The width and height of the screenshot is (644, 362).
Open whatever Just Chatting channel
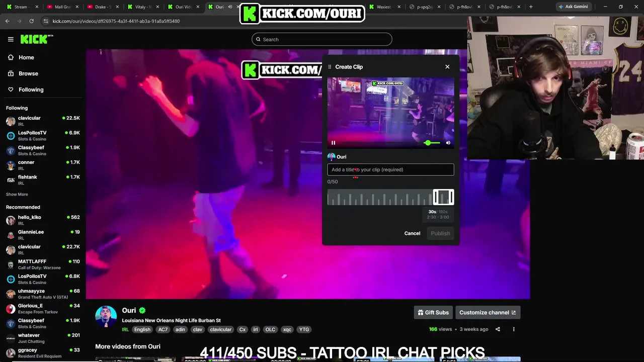point(43,338)
